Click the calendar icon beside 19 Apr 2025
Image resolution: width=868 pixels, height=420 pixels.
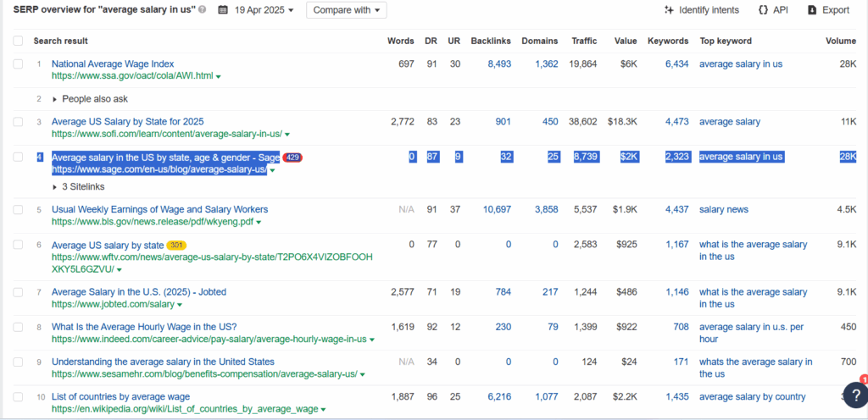(x=223, y=10)
